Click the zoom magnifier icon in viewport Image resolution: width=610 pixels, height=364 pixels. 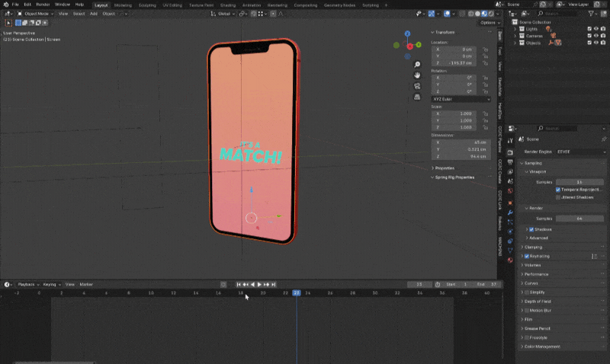pos(418,64)
